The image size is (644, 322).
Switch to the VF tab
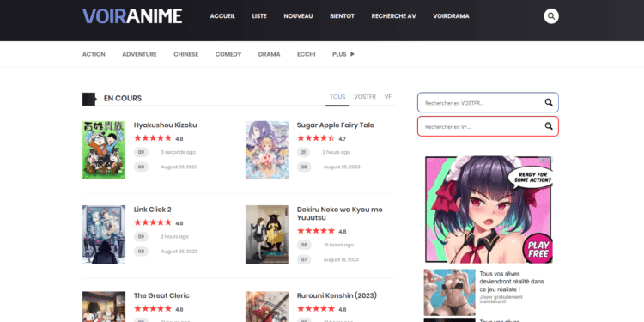tap(388, 97)
